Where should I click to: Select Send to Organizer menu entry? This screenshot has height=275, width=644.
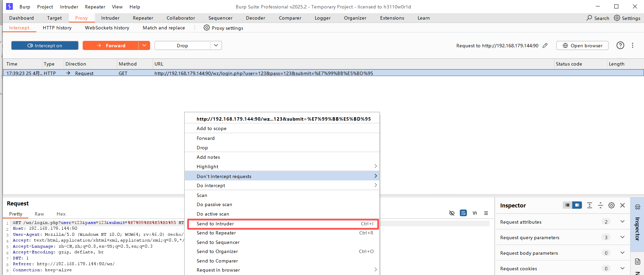pyautogui.click(x=282, y=251)
